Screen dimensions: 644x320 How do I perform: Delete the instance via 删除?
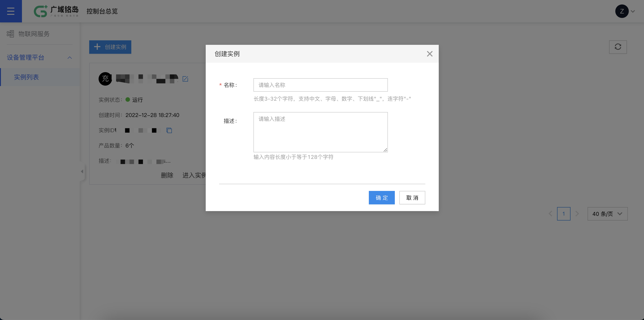coord(167,175)
